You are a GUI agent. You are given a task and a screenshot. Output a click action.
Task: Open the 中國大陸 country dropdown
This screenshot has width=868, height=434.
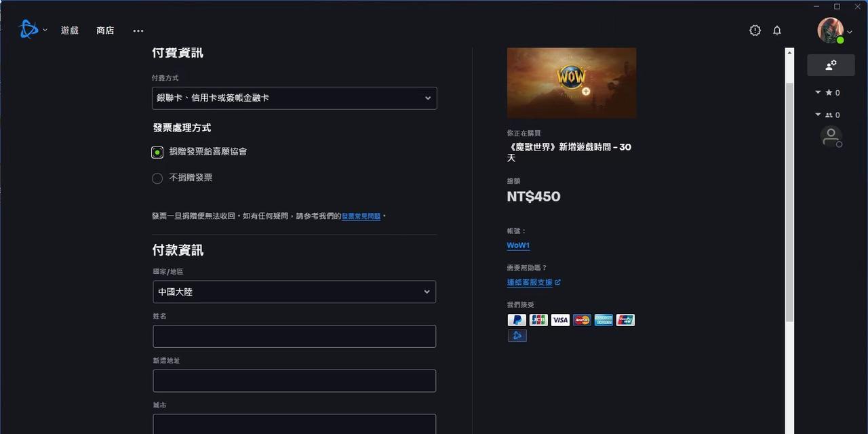[294, 292]
